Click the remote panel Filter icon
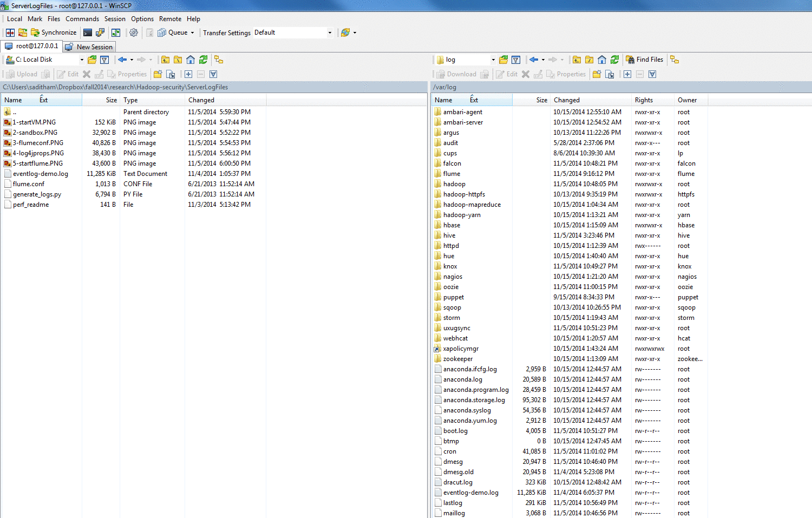 click(516, 60)
